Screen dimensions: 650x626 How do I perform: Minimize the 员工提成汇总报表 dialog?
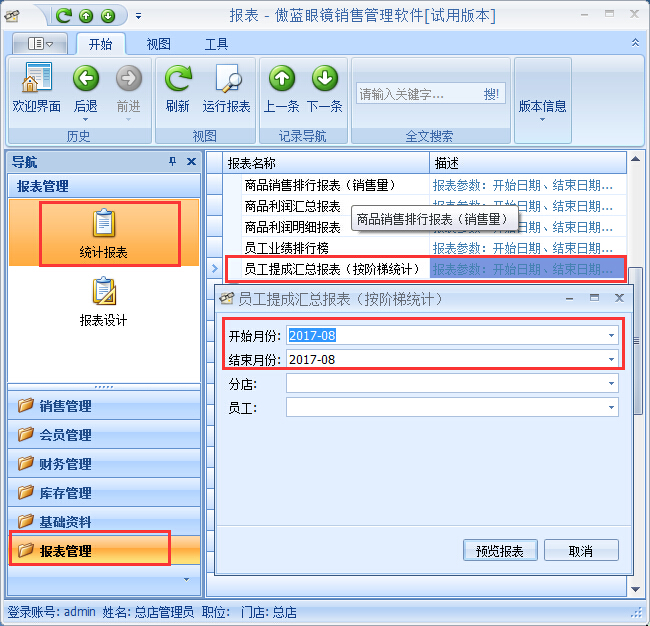pos(570,298)
